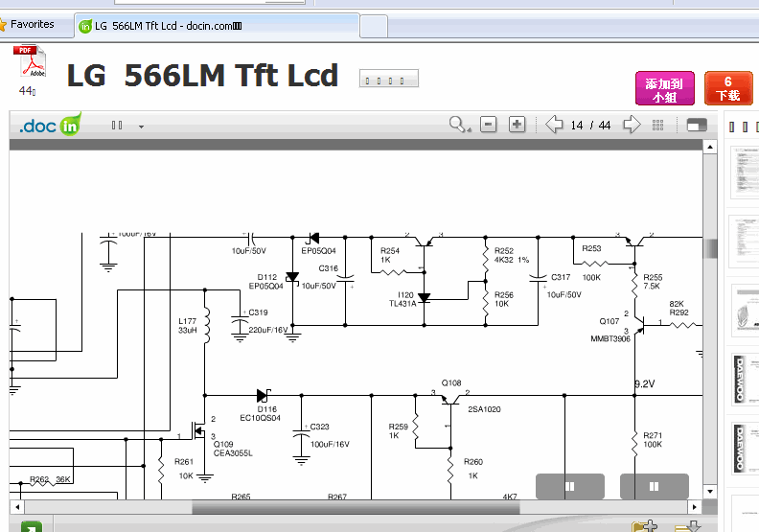The width and height of the screenshot is (759, 532).
Task: Click the folder-download icon at bottom right
Action: click(688, 526)
